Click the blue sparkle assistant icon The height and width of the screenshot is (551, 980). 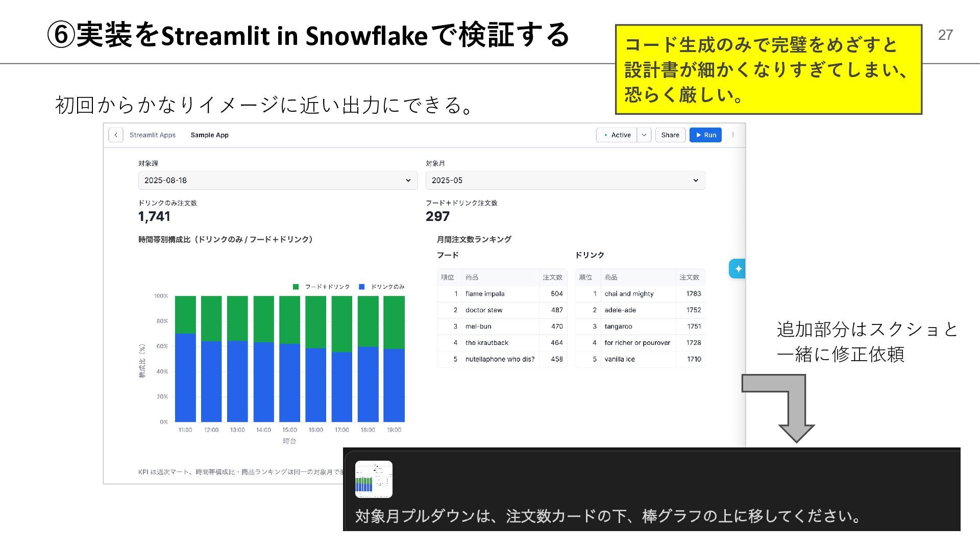coord(738,269)
